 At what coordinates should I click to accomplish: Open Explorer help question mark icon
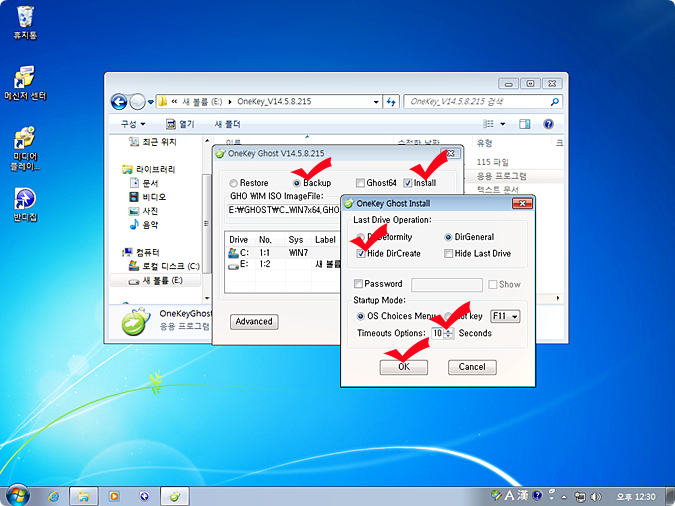point(548,124)
